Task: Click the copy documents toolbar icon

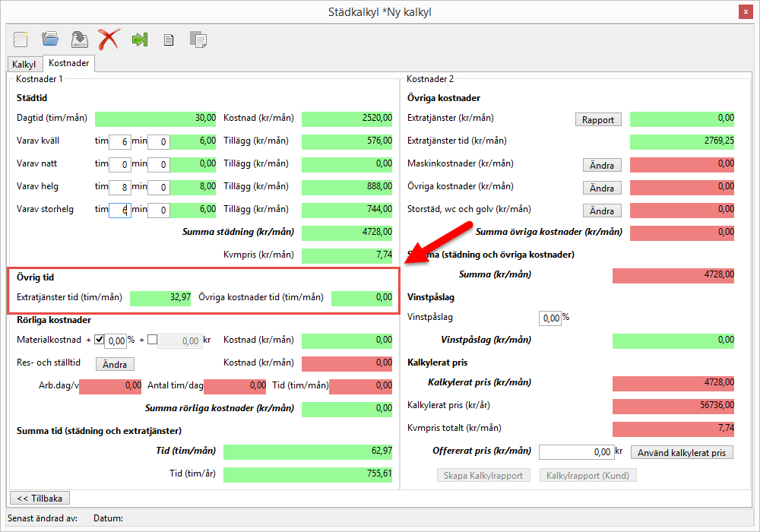Action: pyautogui.click(x=198, y=40)
